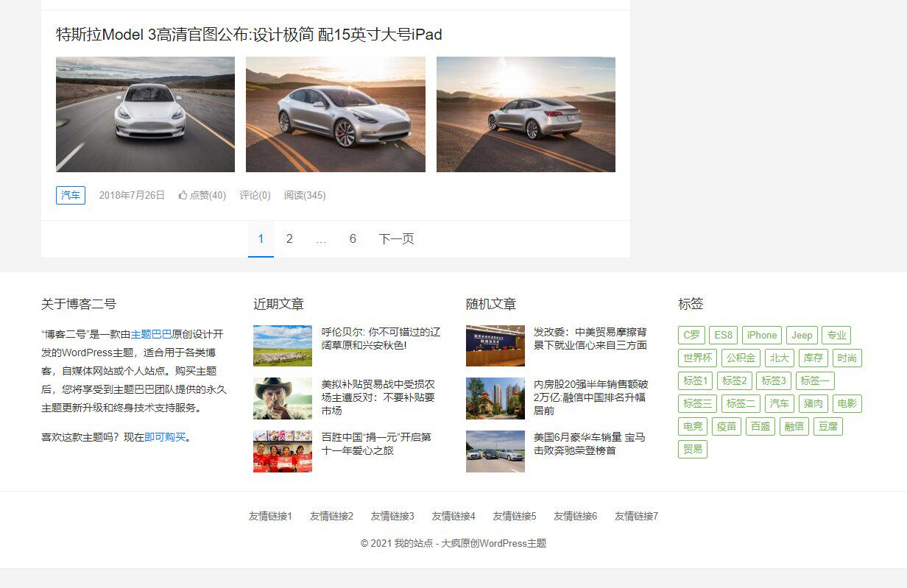The image size is (907, 588).
Task: Go to page 2 of the article list
Action: coord(289,238)
